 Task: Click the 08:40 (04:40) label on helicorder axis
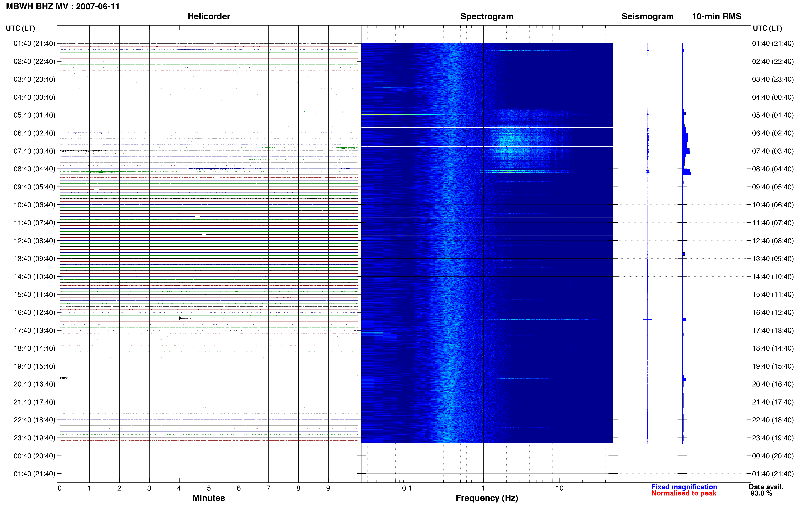(x=34, y=169)
